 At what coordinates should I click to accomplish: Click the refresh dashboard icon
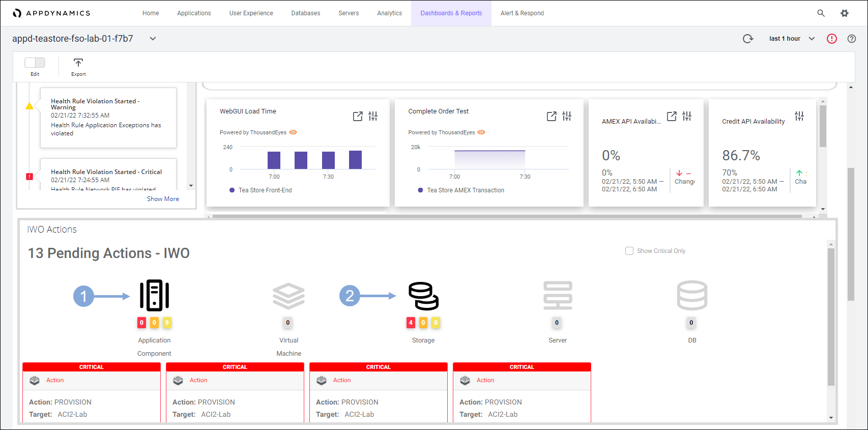point(747,39)
